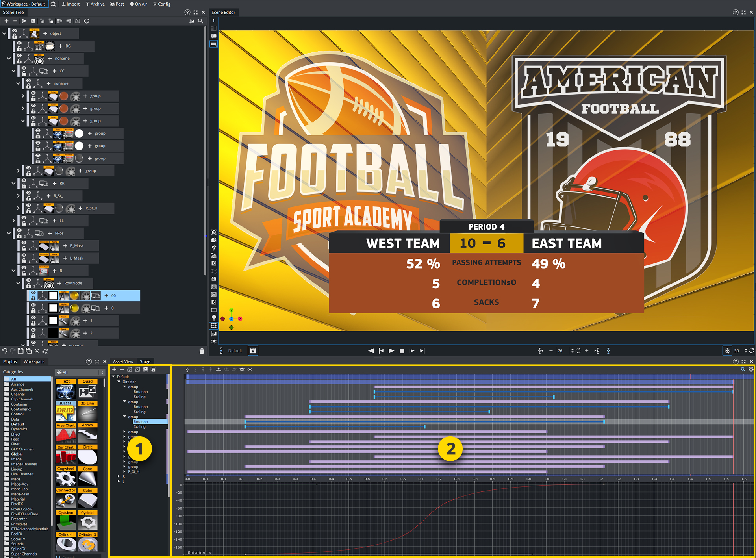Image resolution: width=756 pixels, height=558 pixels.
Task: Switch to On Air mode
Action: point(138,4)
